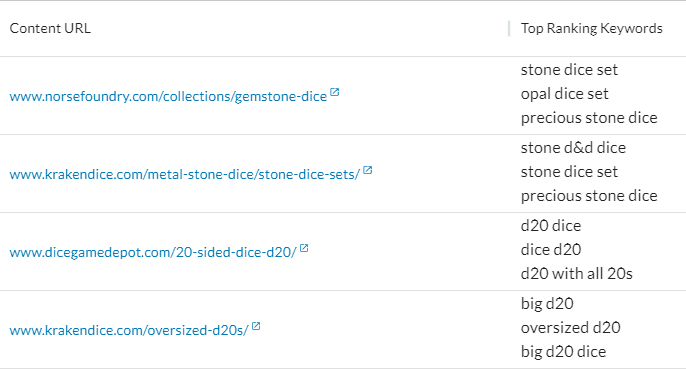Viewport: 686px width, 369px height.
Task: Select the 'oversized d20' keyword
Action: 570,327
